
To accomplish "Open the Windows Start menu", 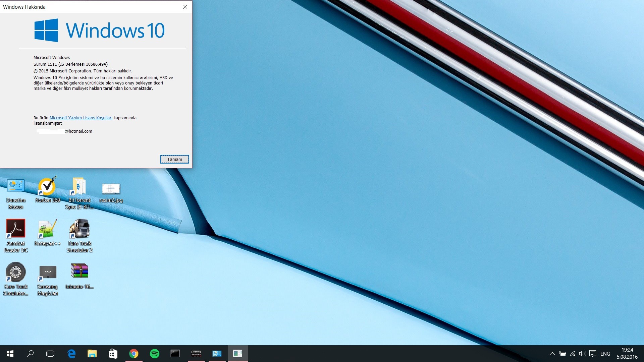I will (10, 354).
